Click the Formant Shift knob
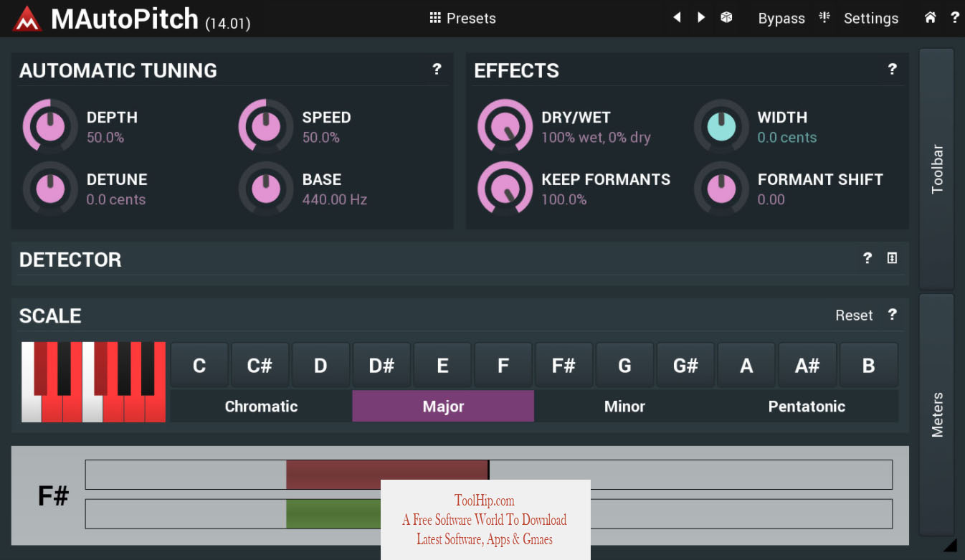 point(721,189)
